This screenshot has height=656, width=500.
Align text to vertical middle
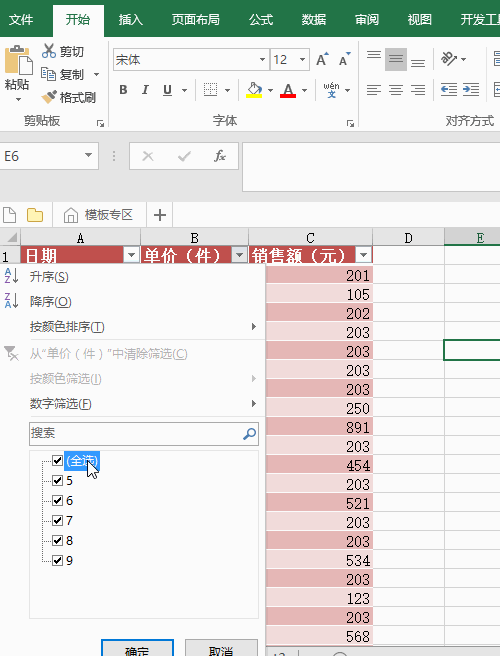pyautogui.click(x=396, y=59)
